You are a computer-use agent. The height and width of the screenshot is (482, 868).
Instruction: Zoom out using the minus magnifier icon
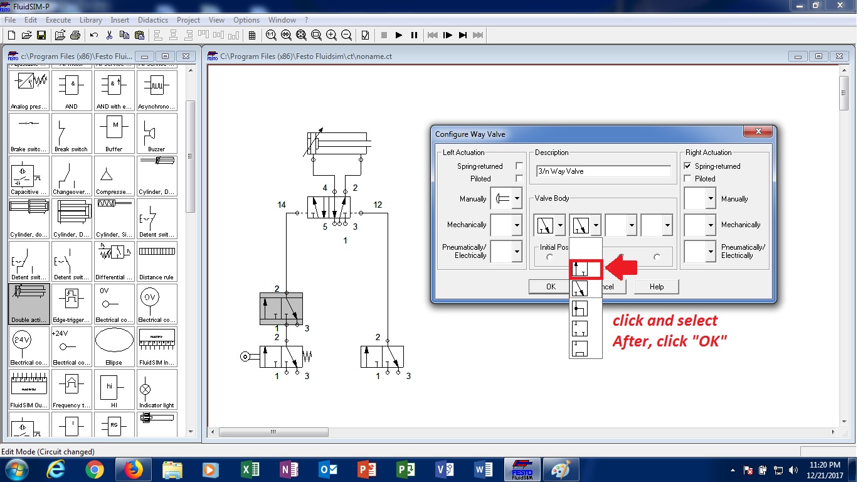346,35
